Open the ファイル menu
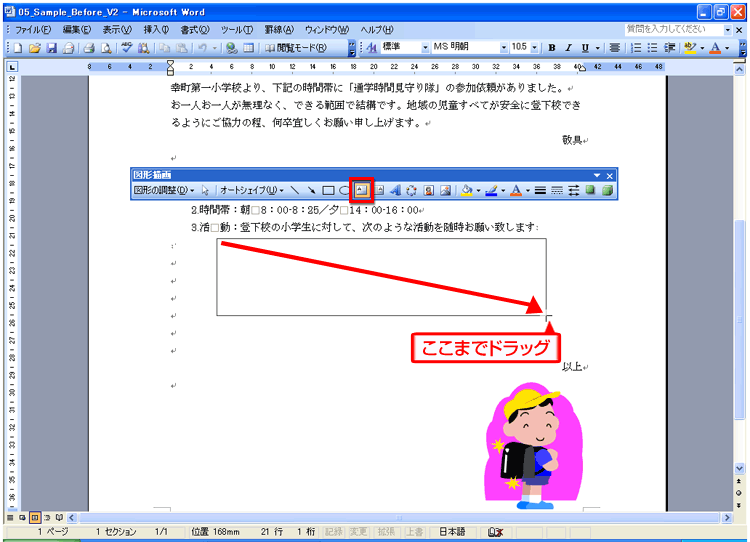Screen dimensions: 750x542 click(x=33, y=30)
